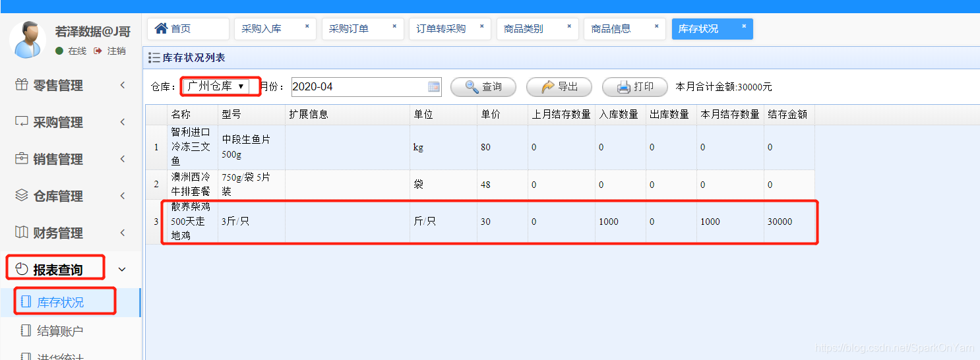Expand the 零售管理 menu chevron
This screenshot has width=980, height=360.
pos(123,85)
